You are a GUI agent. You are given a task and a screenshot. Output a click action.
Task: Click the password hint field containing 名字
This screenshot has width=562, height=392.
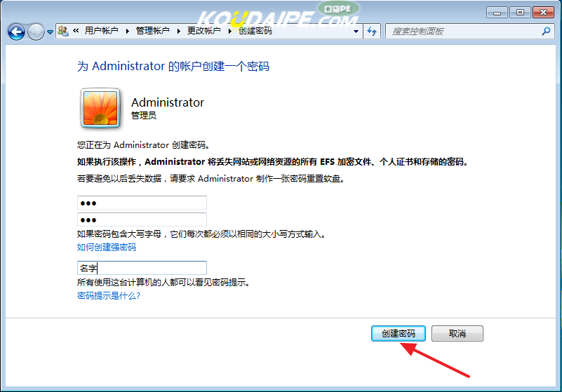(x=142, y=268)
